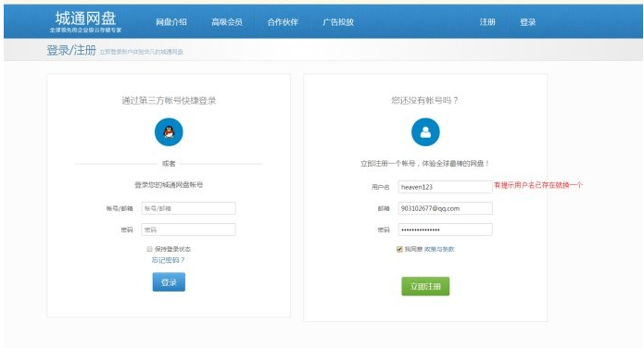Click the 用户名 field containing heaven123
This screenshot has height=348, width=644.
click(445, 187)
